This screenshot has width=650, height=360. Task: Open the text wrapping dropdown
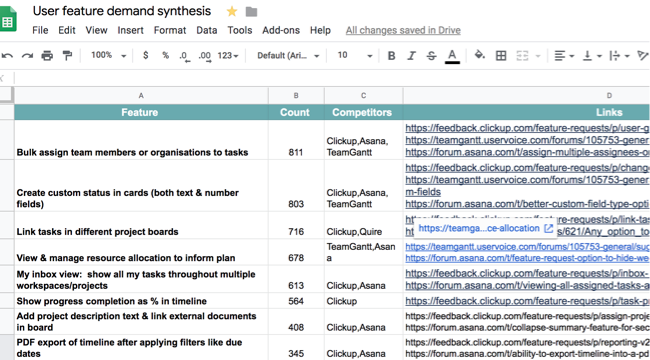620,56
